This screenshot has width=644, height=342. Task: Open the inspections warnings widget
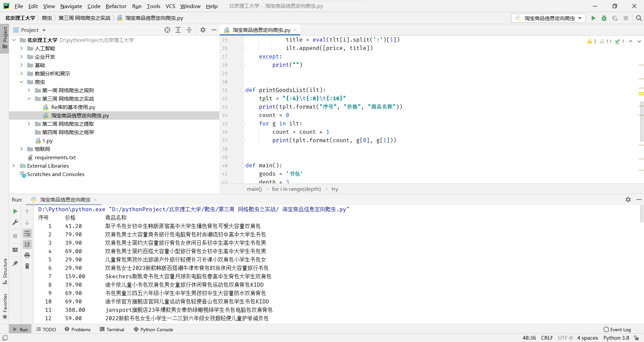pos(606,41)
